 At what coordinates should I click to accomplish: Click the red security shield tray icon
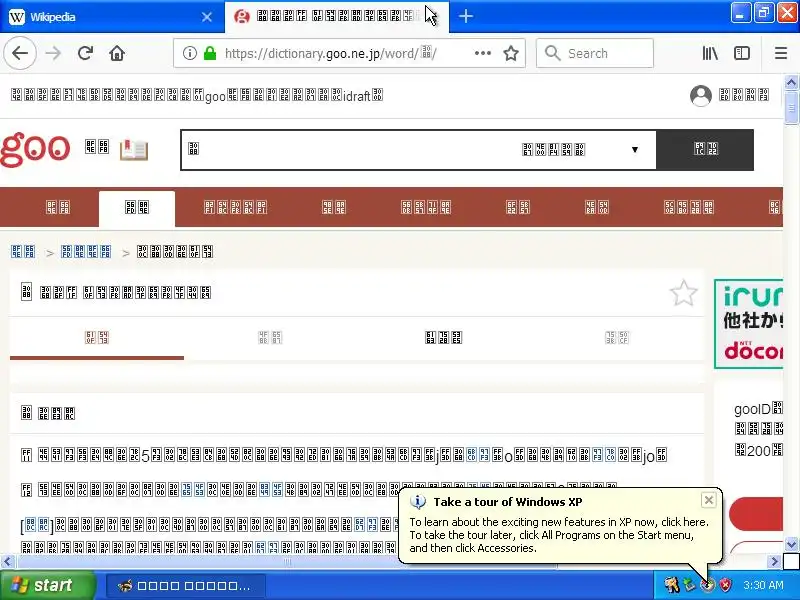pos(725,585)
